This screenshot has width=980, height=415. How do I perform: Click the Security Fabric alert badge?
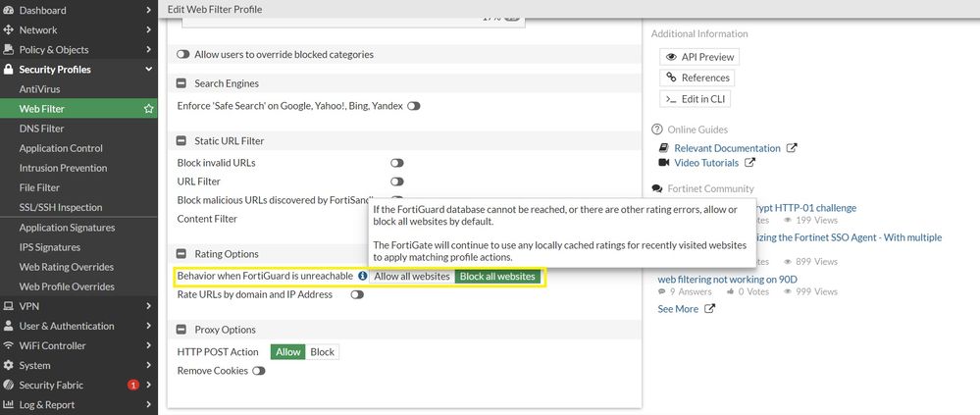click(133, 386)
